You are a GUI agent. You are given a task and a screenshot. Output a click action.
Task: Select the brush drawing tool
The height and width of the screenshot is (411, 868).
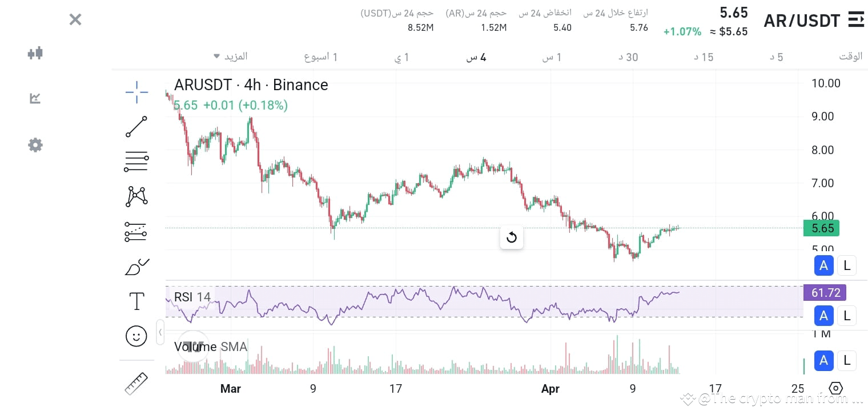[136, 267]
